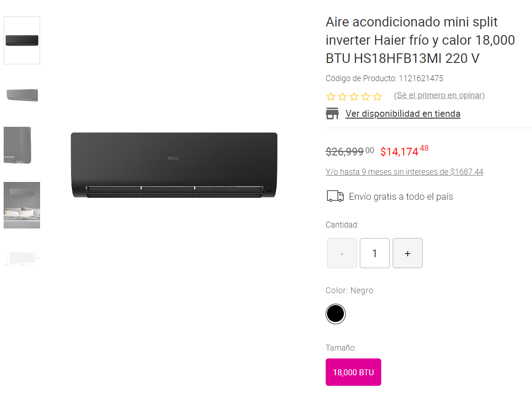
Task: Select the third rating star
Action: pos(354,97)
